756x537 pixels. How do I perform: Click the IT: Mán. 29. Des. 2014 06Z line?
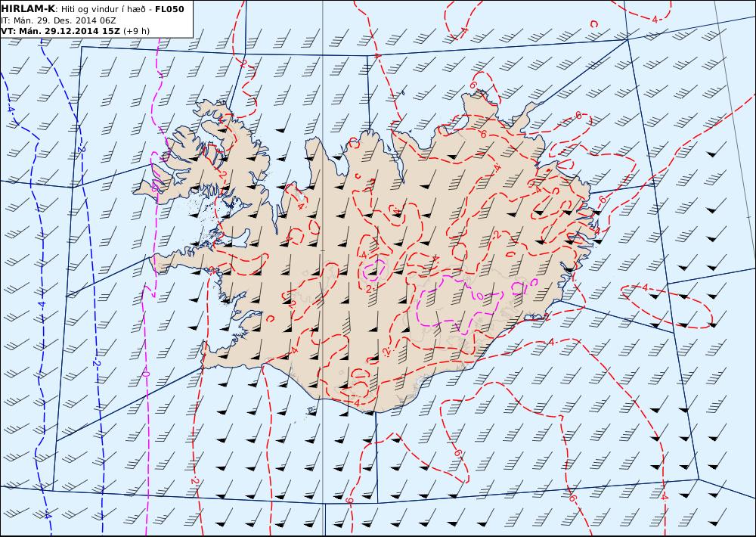[x=58, y=20]
